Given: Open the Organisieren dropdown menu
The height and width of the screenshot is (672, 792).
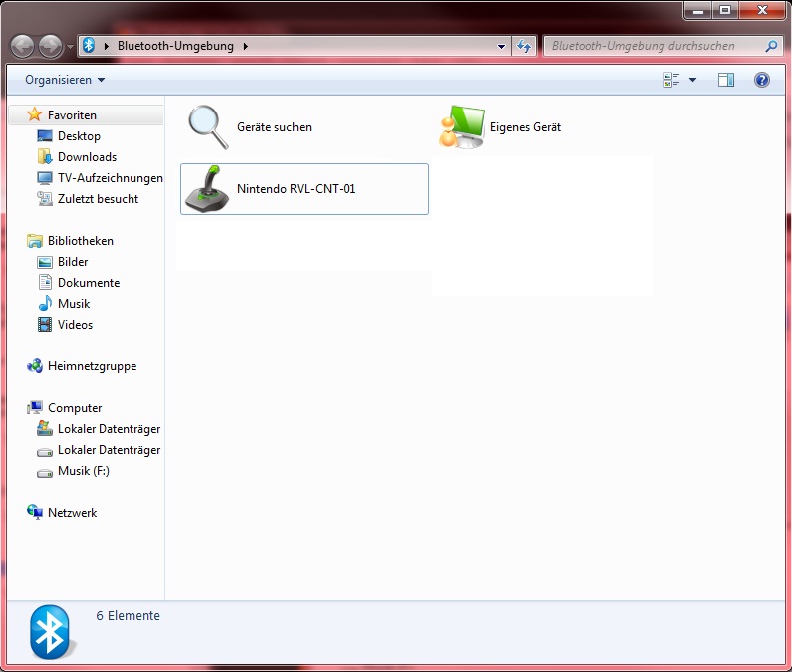Looking at the screenshot, I should click(65, 80).
